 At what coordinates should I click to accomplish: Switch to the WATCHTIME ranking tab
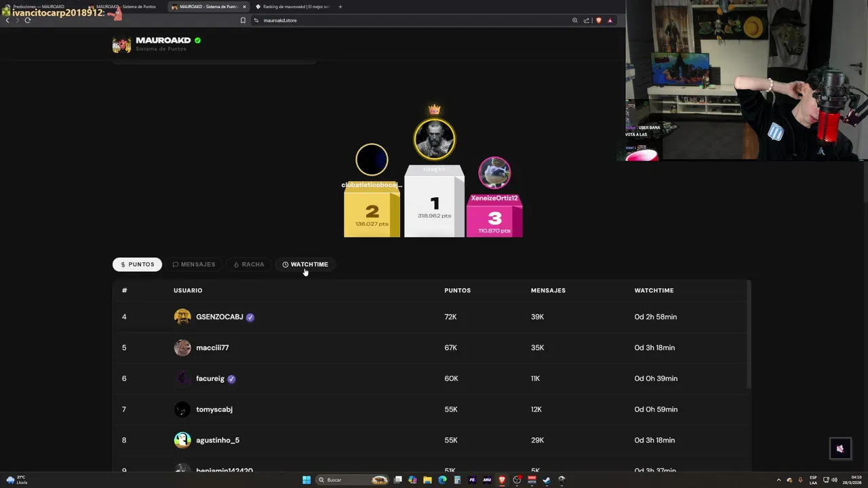pyautogui.click(x=305, y=264)
